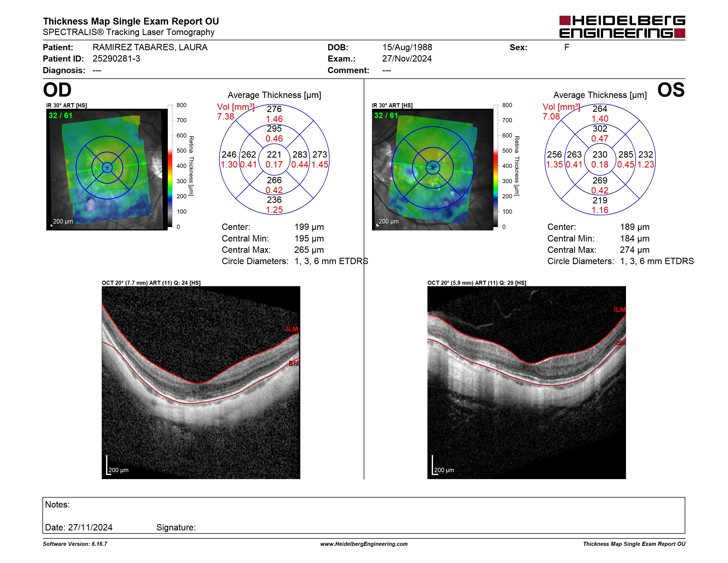Click the Date: 27/11/2024 text

(x=79, y=527)
